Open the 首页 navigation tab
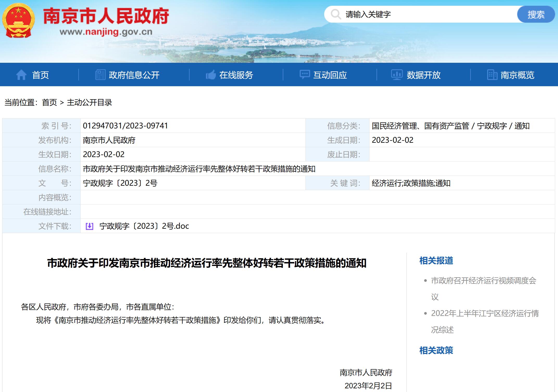Viewport: 558px width, 392px height. (x=40, y=75)
